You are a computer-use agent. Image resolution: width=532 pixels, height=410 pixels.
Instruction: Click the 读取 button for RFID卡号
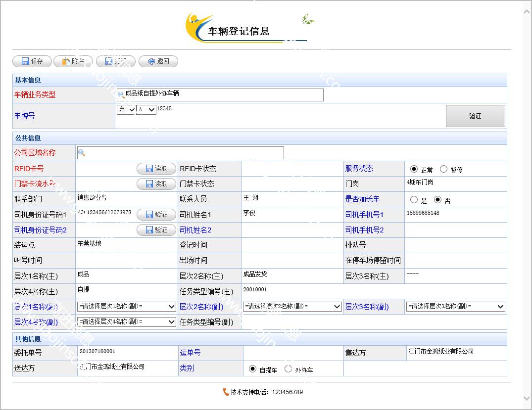[156, 169]
